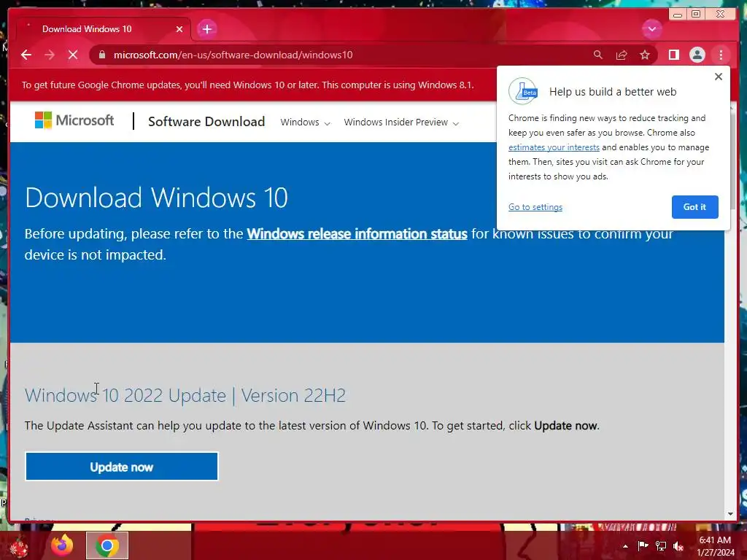Click the site lock icon

(101, 55)
